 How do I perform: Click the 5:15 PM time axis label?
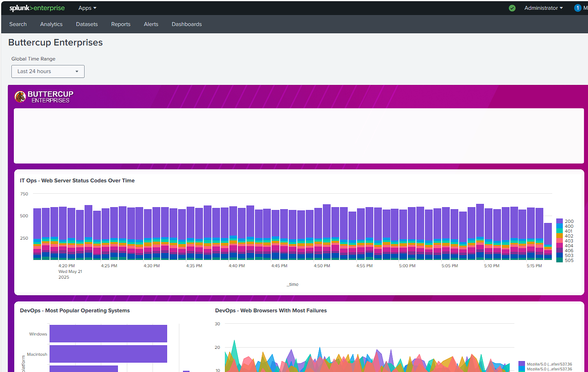(x=534, y=266)
